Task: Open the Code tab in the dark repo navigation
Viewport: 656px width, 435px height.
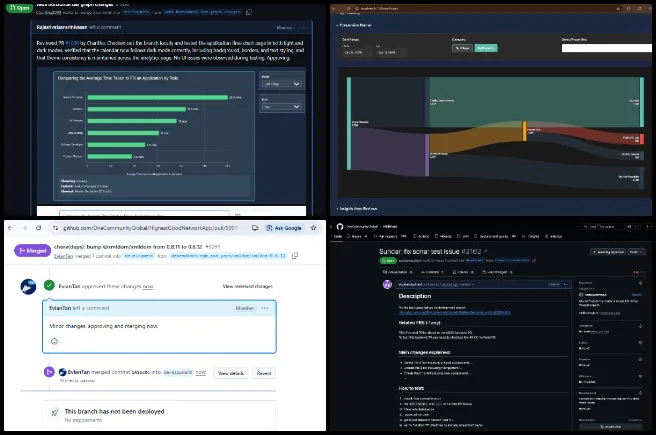Action: pyautogui.click(x=338, y=236)
